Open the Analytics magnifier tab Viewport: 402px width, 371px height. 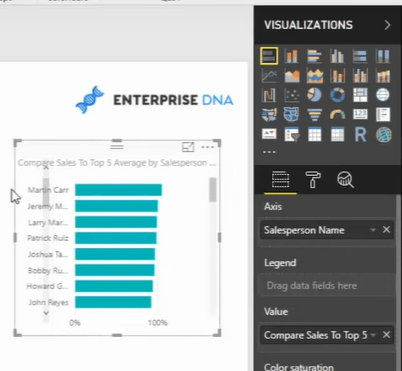[x=345, y=180]
